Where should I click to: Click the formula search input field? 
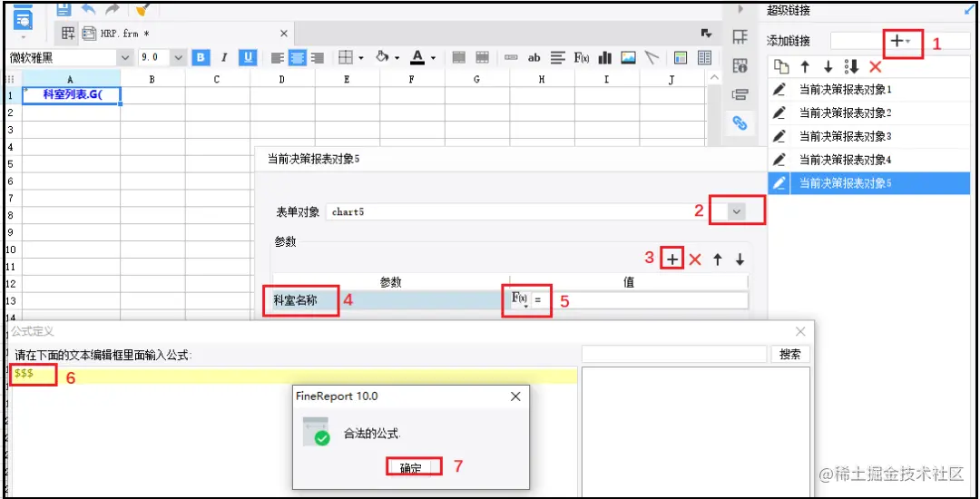(x=673, y=354)
